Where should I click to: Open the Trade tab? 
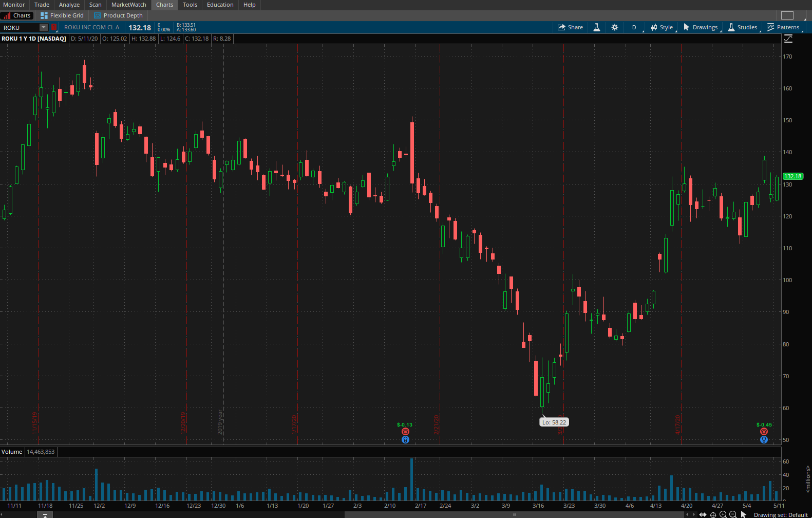coord(42,5)
